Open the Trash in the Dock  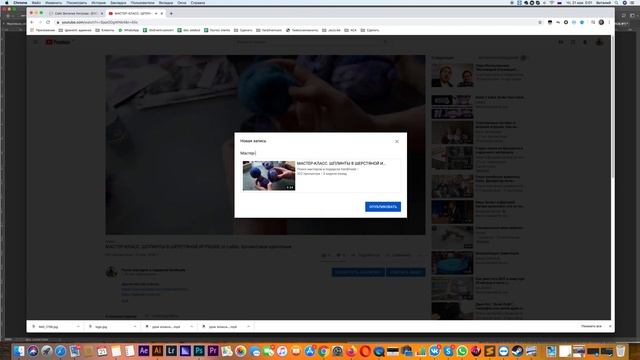pos(620,351)
